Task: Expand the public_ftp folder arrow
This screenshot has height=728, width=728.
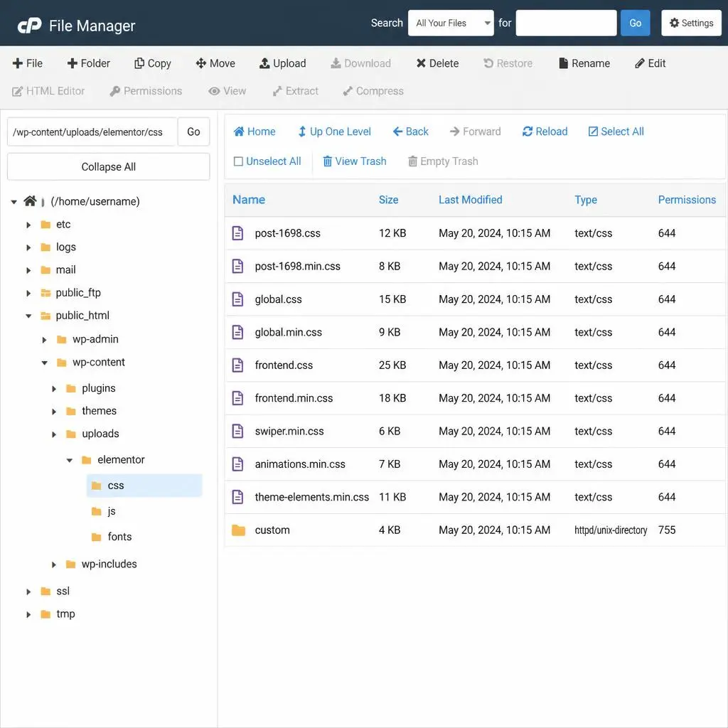Action: (28, 293)
